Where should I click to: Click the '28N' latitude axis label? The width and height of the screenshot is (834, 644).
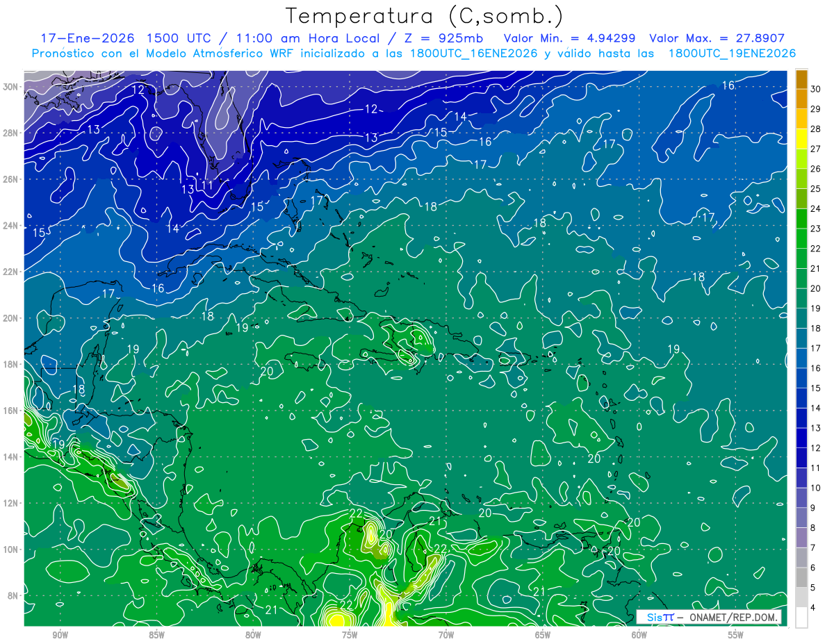tap(10, 133)
